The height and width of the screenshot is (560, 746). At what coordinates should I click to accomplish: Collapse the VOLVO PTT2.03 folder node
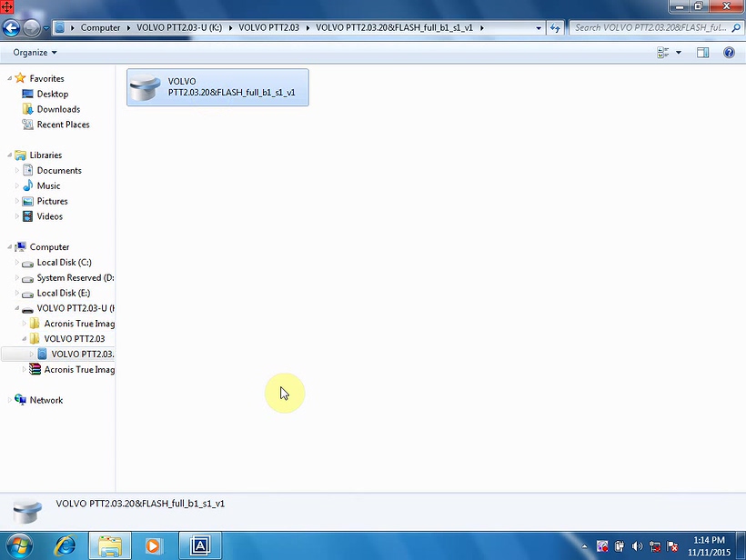click(25, 338)
